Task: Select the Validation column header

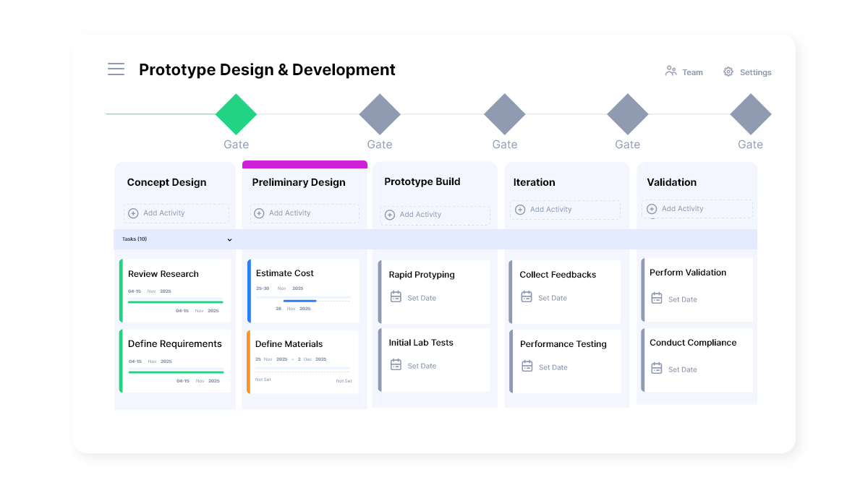Action: point(671,182)
